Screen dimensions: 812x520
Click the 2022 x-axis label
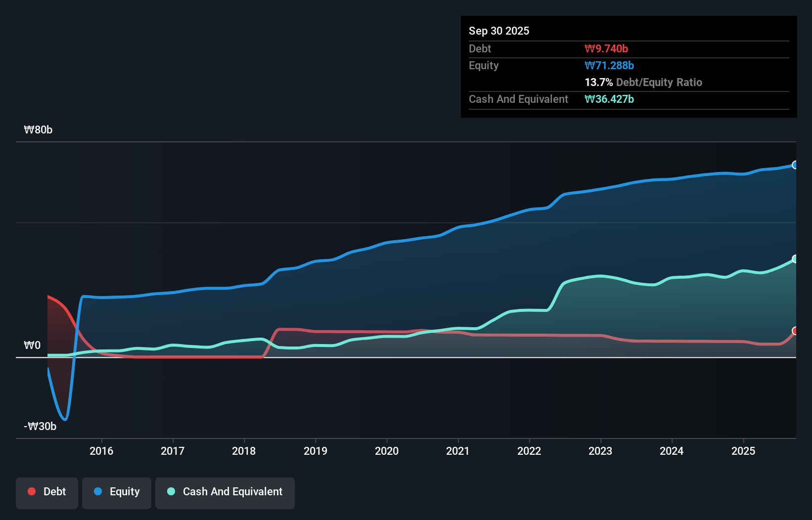[529, 451]
